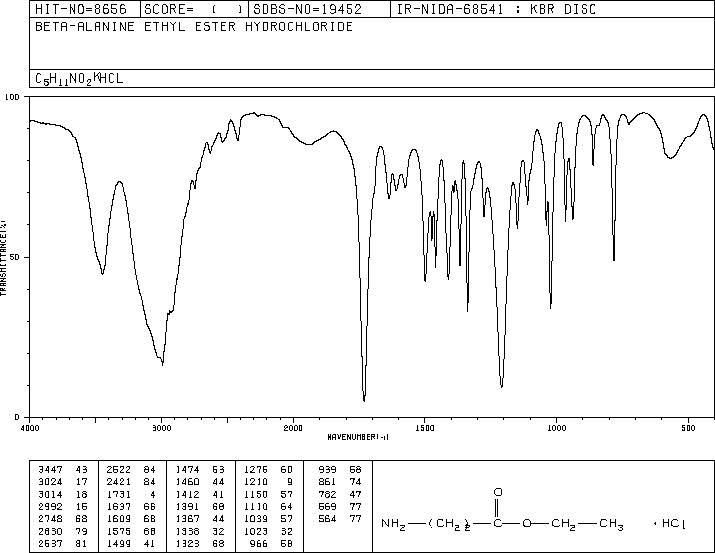Click the 50 transmittance axis label
The width and height of the screenshot is (715, 553).
point(17,257)
